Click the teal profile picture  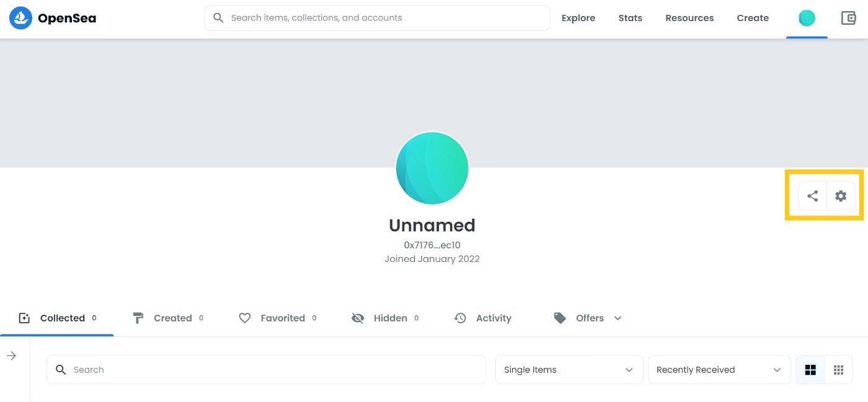click(x=432, y=168)
